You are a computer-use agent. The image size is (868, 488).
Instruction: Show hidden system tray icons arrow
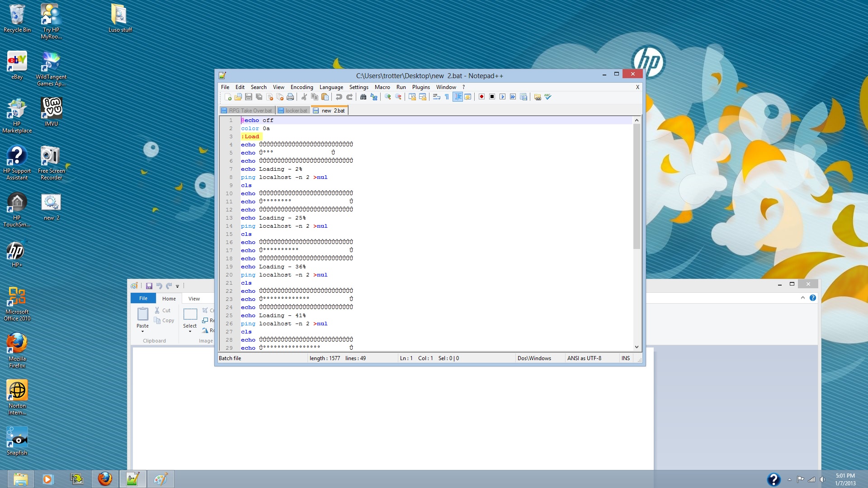(789, 479)
